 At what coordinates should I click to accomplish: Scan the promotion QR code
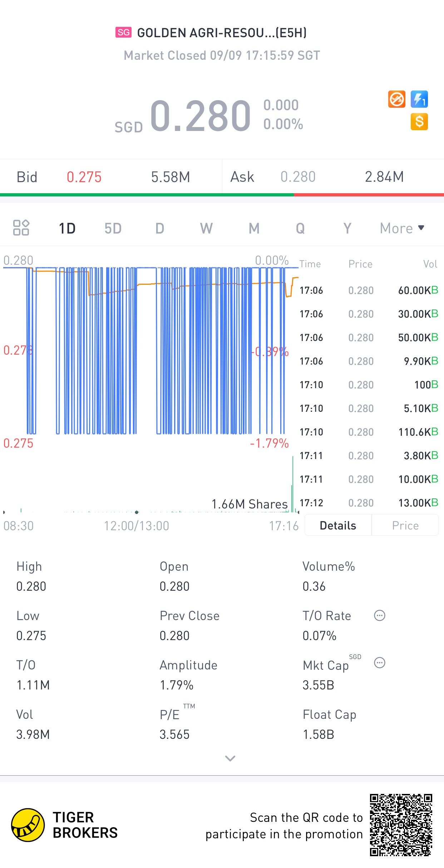point(401,825)
